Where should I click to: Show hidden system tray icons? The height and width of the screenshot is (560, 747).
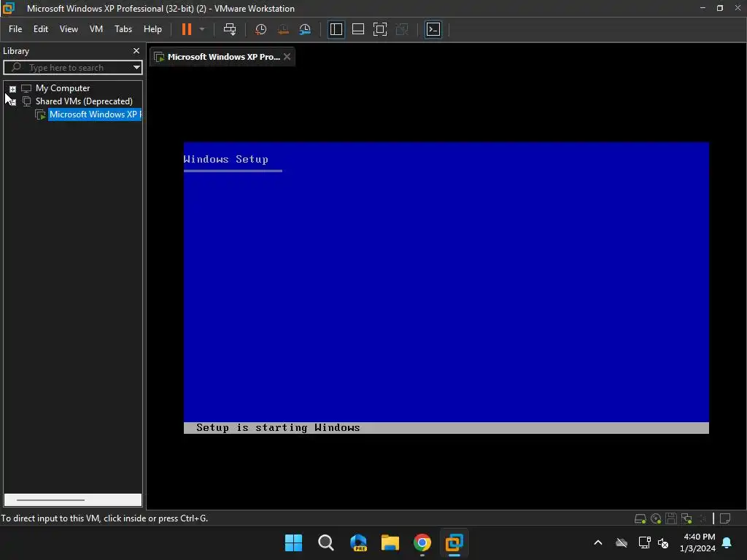click(598, 542)
